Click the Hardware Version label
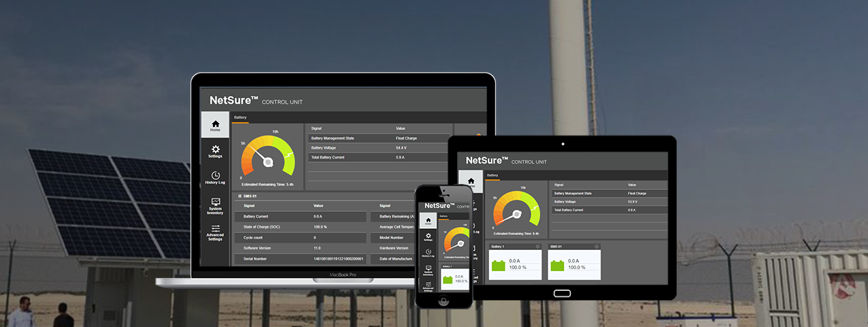Viewport: 868px width, 327px height. 394,248
